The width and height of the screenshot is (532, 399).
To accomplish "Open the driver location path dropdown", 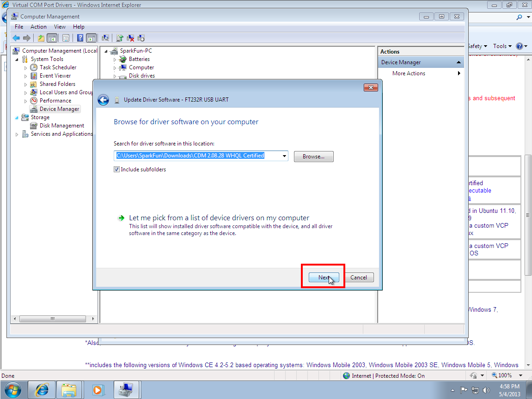I will click(x=284, y=156).
